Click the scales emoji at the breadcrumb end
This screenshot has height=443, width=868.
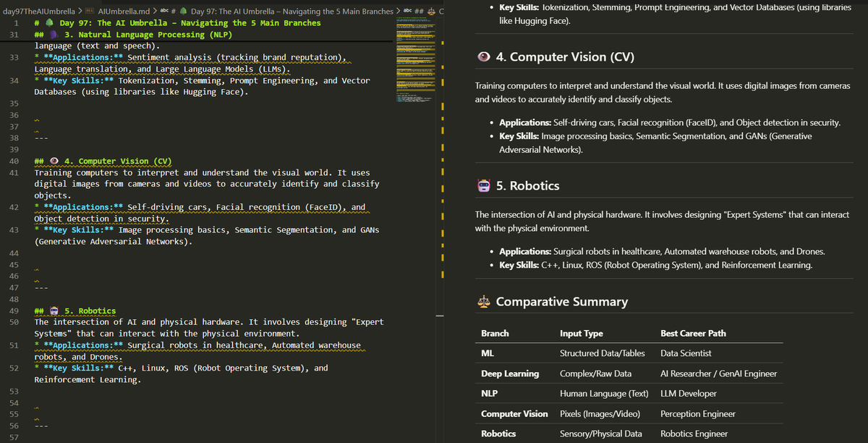click(431, 12)
